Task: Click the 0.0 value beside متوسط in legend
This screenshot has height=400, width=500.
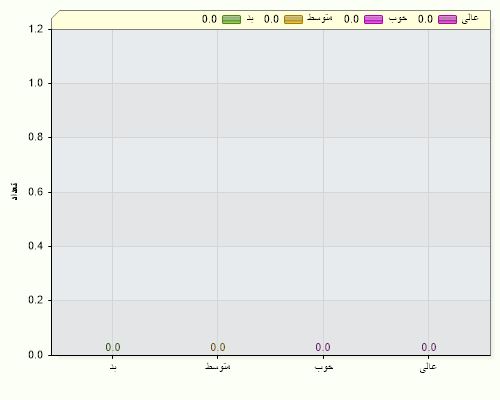Action: [x=271, y=19]
